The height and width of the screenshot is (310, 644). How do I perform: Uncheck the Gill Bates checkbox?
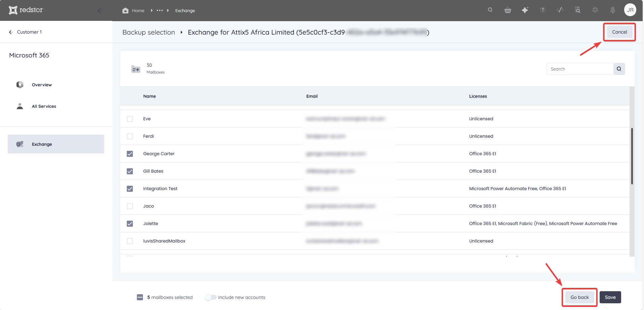coord(130,171)
